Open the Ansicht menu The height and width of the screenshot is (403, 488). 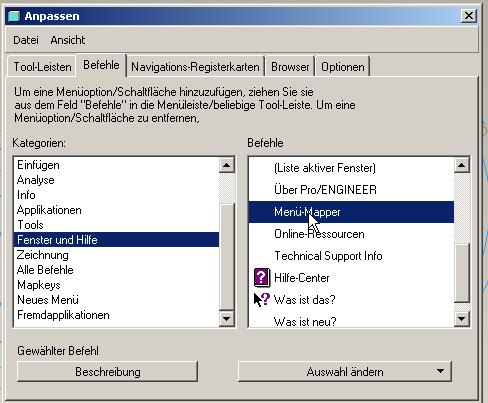click(68, 40)
